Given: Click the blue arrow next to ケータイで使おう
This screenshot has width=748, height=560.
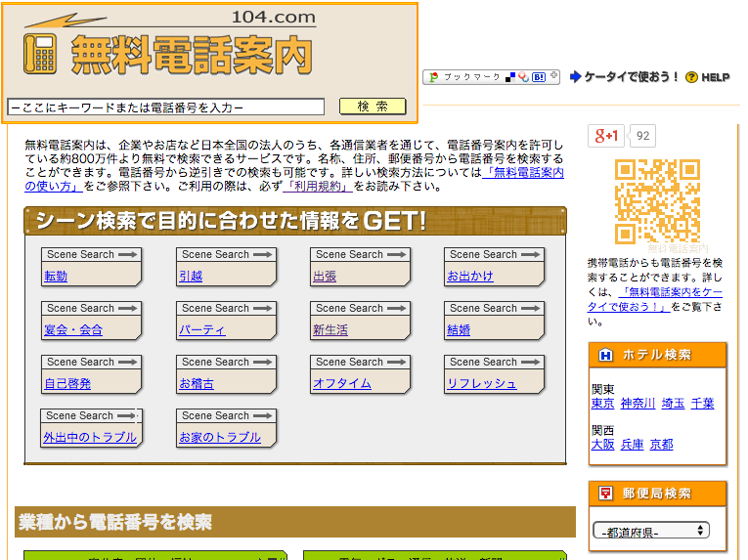Looking at the screenshot, I should [x=575, y=76].
